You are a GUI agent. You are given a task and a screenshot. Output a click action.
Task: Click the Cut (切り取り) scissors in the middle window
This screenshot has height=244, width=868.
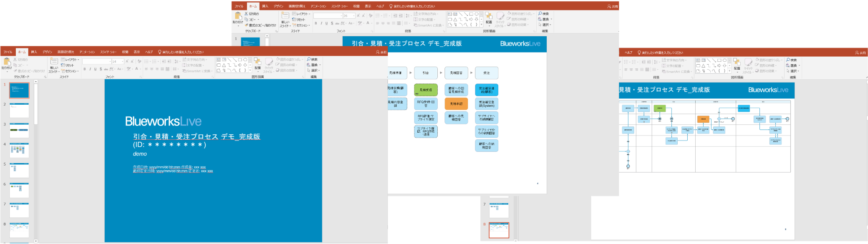pyautogui.click(x=246, y=14)
